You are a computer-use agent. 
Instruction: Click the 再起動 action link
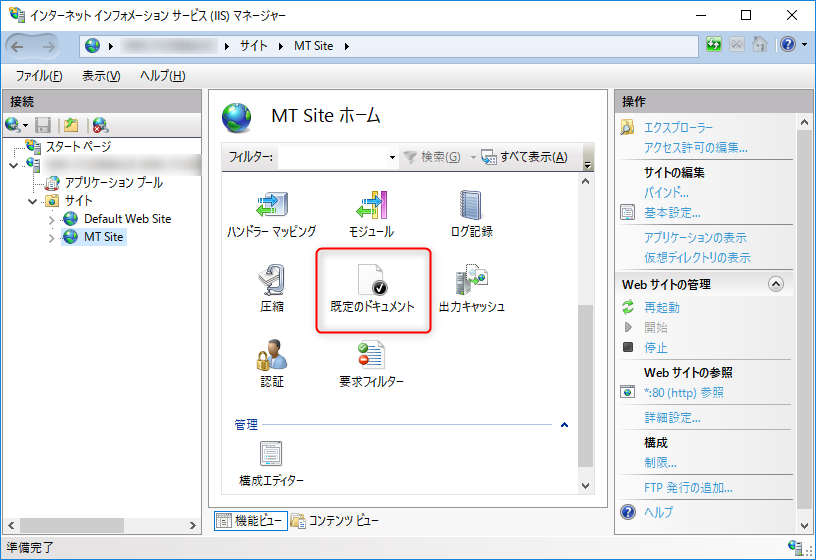click(662, 308)
